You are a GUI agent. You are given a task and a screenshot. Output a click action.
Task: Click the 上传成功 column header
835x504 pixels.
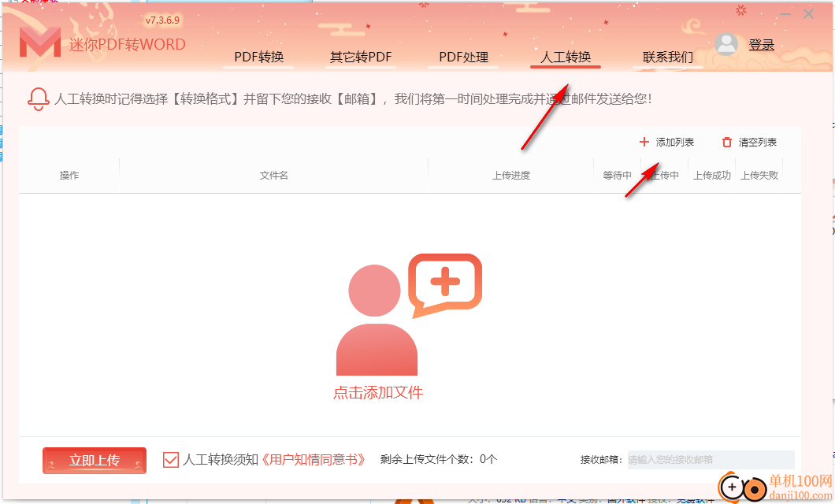712,175
